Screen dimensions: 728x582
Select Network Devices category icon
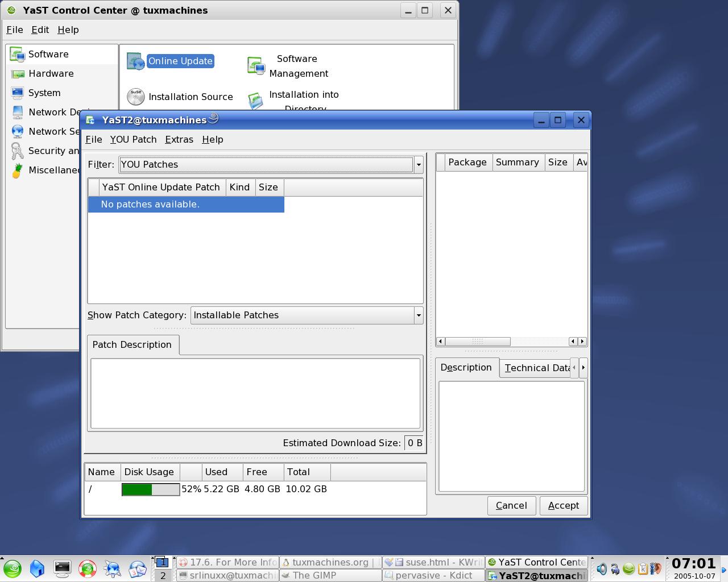pyautogui.click(x=18, y=113)
